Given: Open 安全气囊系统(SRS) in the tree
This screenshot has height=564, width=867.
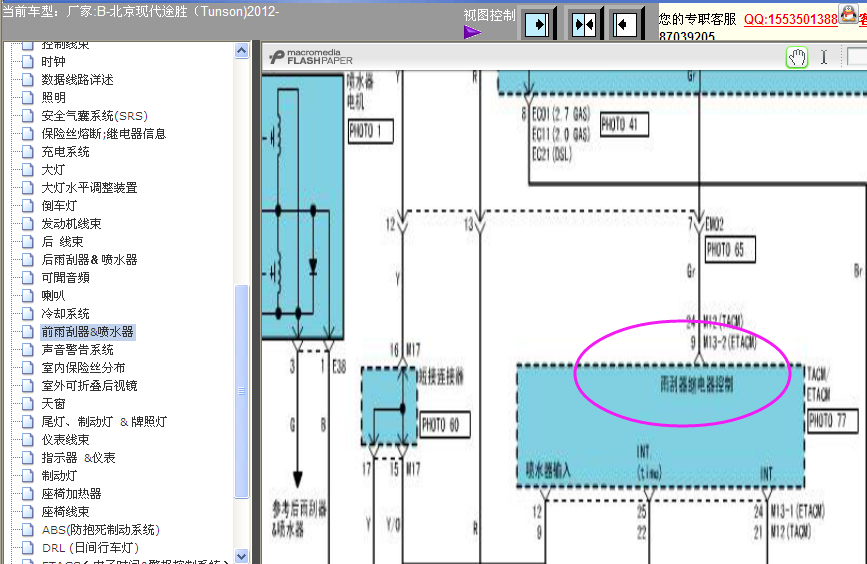Looking at the screenshot, I should point(93,116).
